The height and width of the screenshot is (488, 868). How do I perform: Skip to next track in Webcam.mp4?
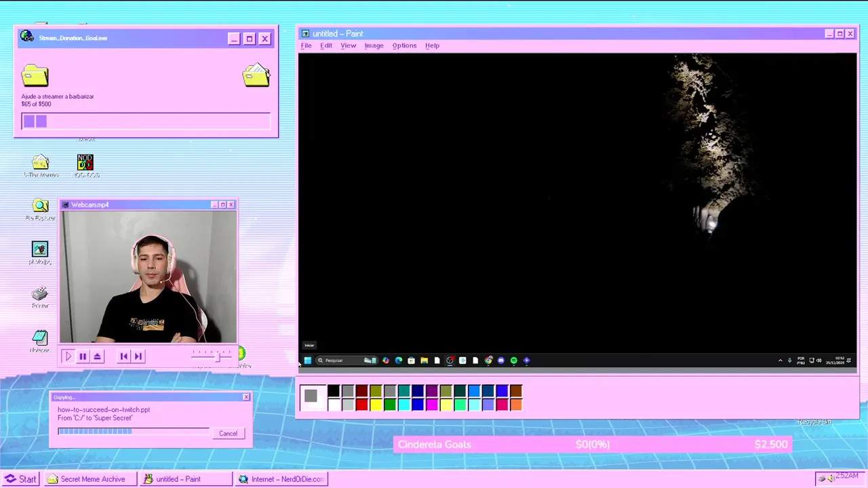[138, 356]
